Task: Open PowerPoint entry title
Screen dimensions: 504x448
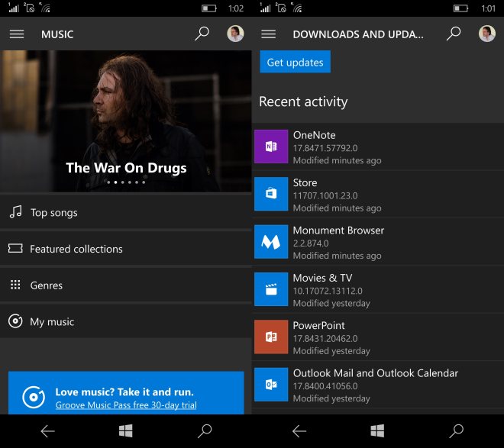Action: pos(318,325)
